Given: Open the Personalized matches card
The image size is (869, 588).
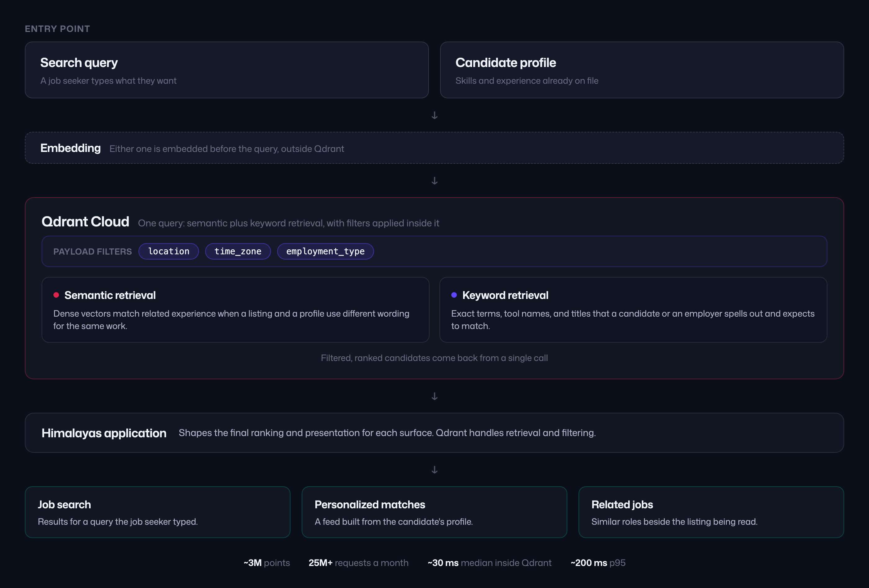Looking at the screenshot, I should pyautogui.click(x=434, y=512).
